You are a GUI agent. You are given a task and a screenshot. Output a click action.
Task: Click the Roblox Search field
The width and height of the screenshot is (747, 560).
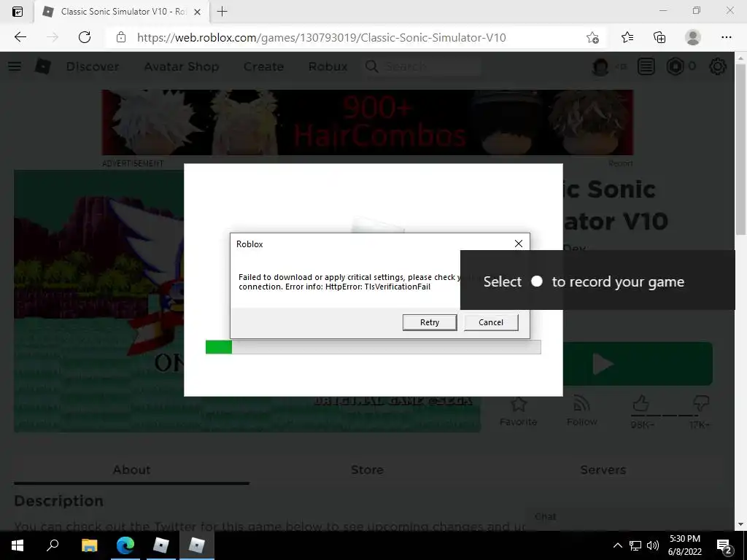pyautogui.click(x=422, y=66)
